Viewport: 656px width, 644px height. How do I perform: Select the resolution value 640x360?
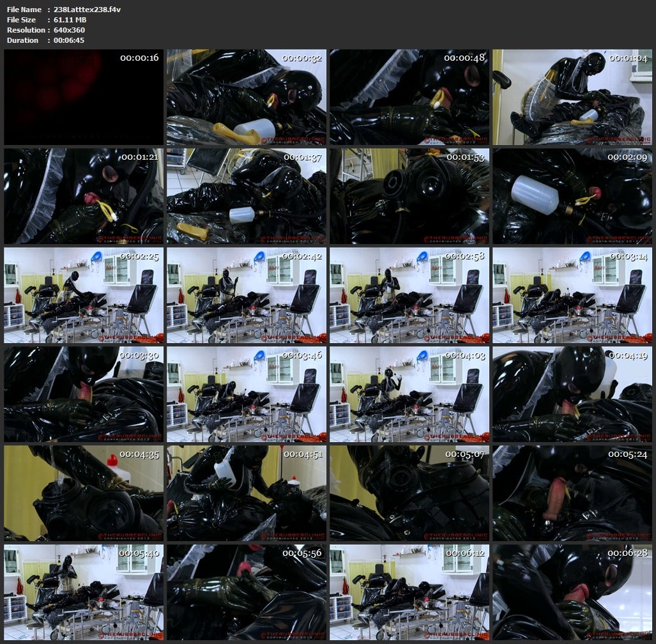(69, 30)
